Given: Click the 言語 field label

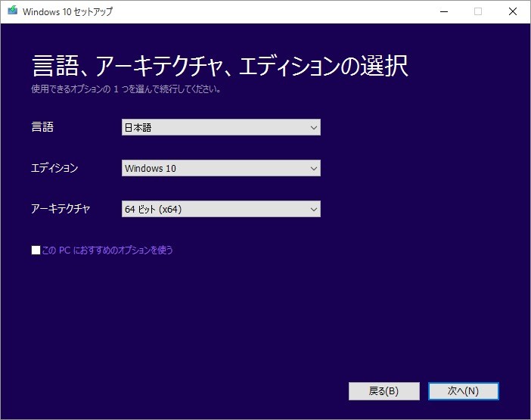Looking at the screenshot, I should pyautogui.click(x=42, y=127).
